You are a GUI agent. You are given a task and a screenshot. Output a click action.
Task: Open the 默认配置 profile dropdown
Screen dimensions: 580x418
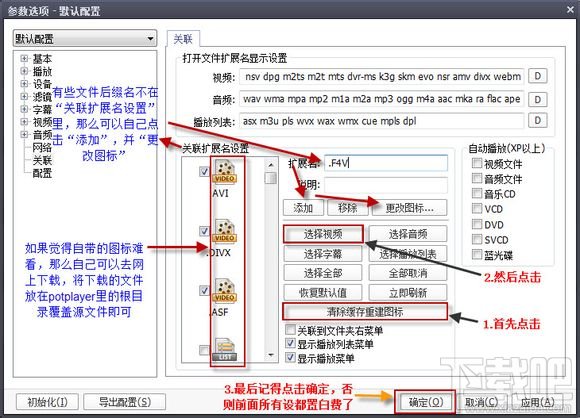85,38
